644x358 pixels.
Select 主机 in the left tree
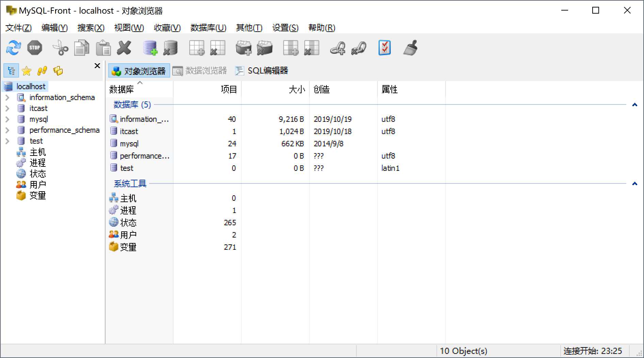coord(37,152)
